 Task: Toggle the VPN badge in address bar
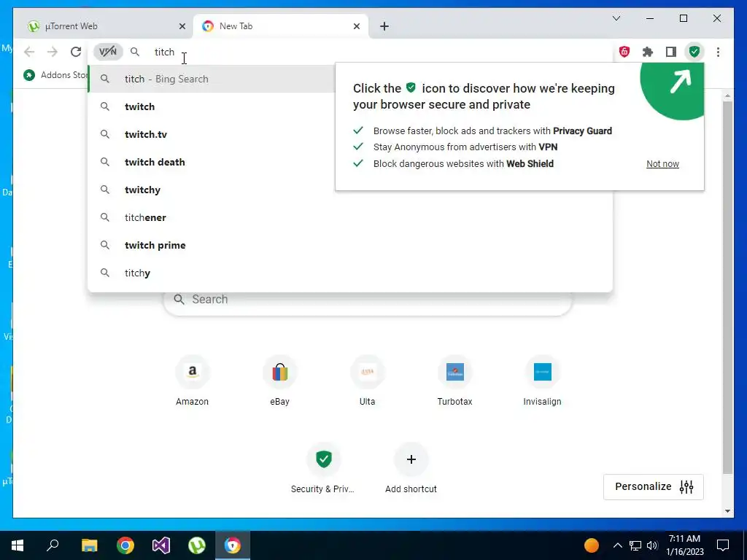108,52
